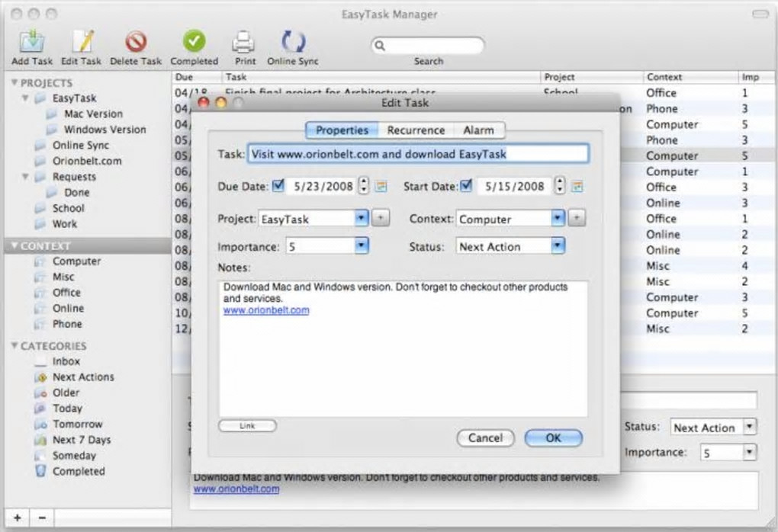
Task: Collapse the PROJECTS section
Action: click(x=14, y=82)
